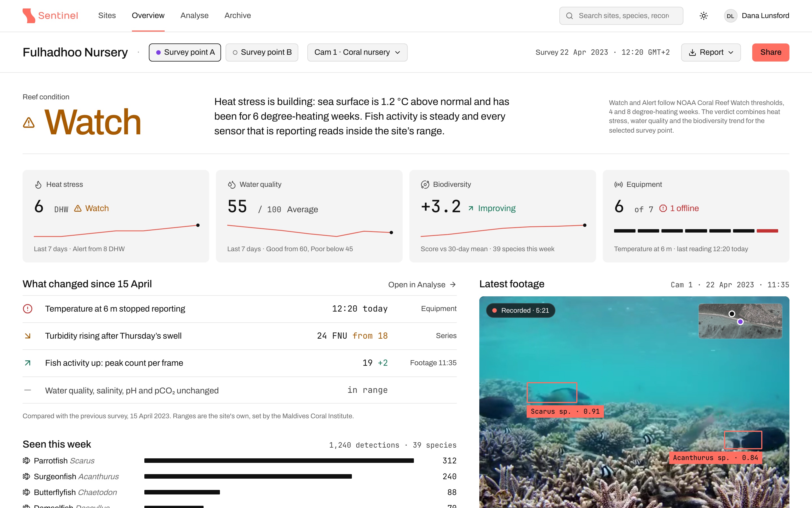The height and width of the screenshot is (508, 812).
Task: Click the Reef condition warning triangle icon
Action: click(x=29, y=123)
